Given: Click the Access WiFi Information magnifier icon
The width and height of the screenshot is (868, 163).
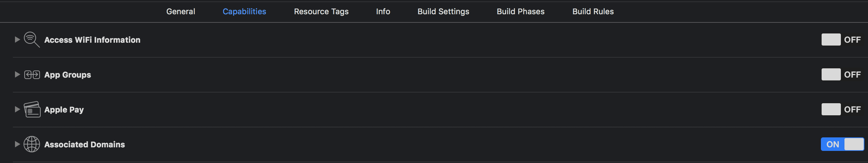Looking at the screenshot, I should (x=31, y=40).
